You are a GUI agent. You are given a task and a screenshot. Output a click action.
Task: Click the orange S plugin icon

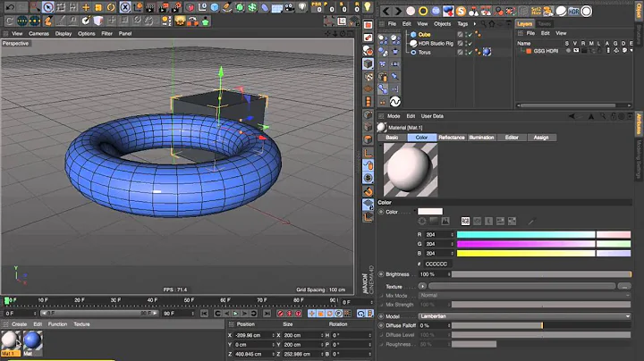(x=461, y=11)
